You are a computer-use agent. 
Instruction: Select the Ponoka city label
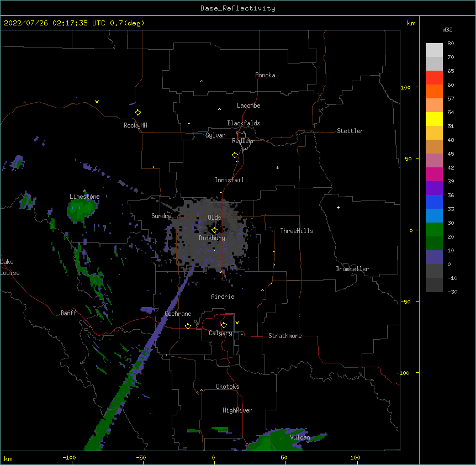pos(265,75)
